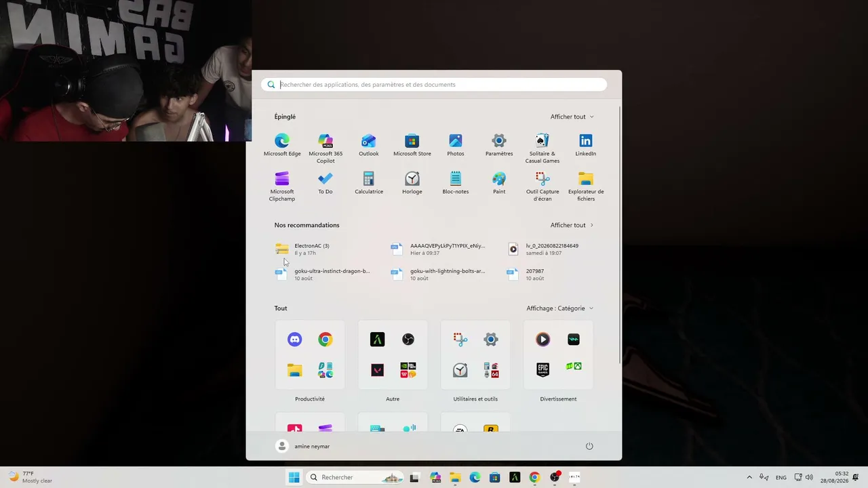Show hidden icons in the system tray
Image resolution: width=868 pixels, height=488 pixels.
[x=749, y=477]
